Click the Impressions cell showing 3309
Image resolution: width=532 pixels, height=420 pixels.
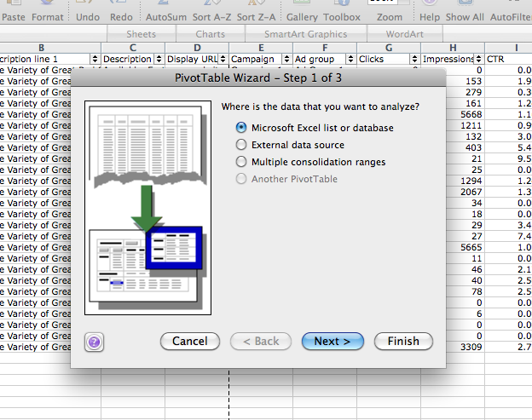[x=465, y=347]
